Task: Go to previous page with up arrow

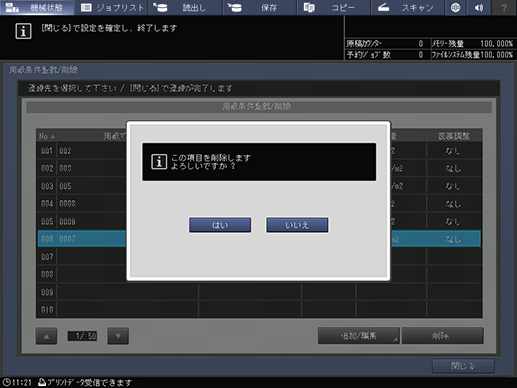Action: (x=46, y=336)
